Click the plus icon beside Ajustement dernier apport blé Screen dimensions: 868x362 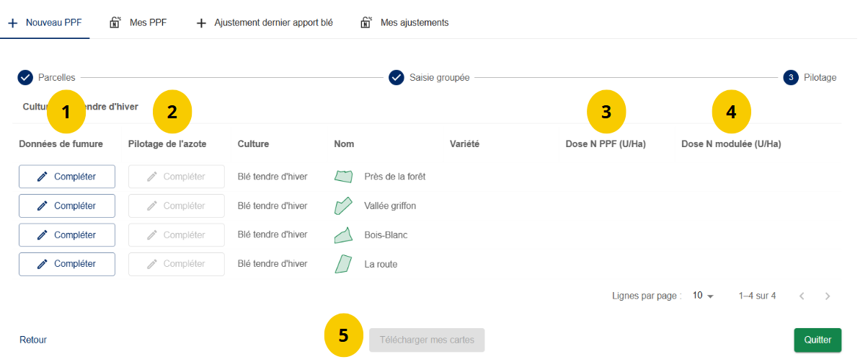coord(201,23)
